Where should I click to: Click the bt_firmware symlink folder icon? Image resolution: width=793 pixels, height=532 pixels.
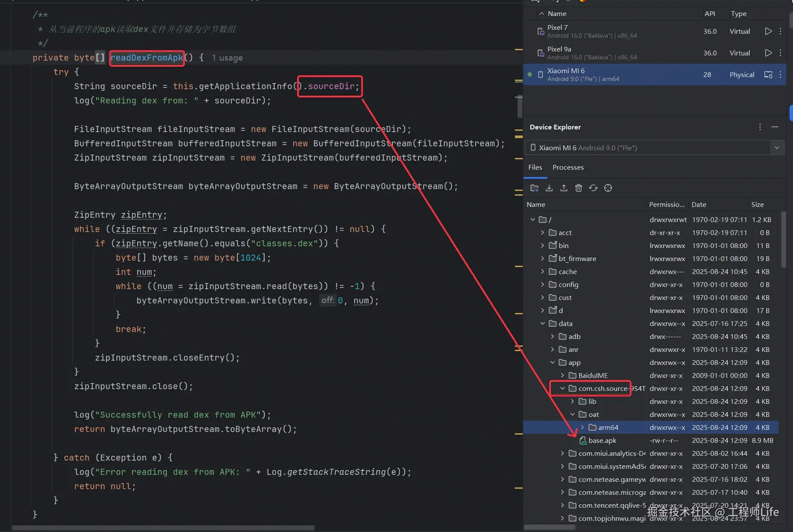(x=553, y=258)
